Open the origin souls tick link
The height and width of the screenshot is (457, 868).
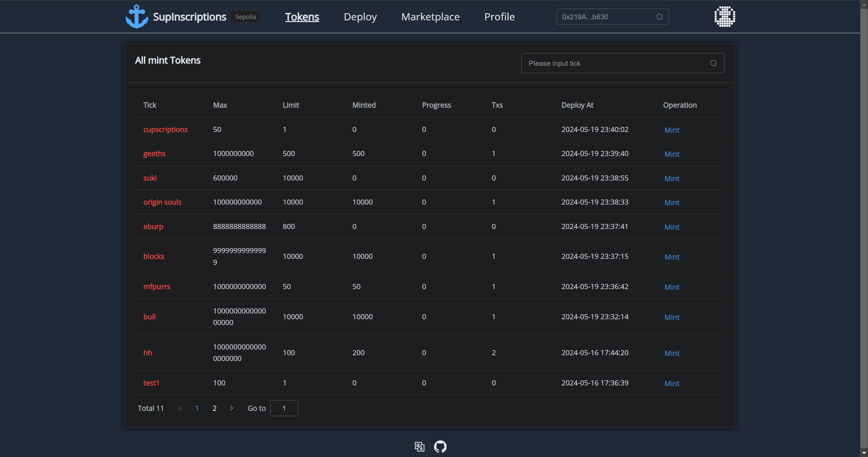(x=162, y=202)
